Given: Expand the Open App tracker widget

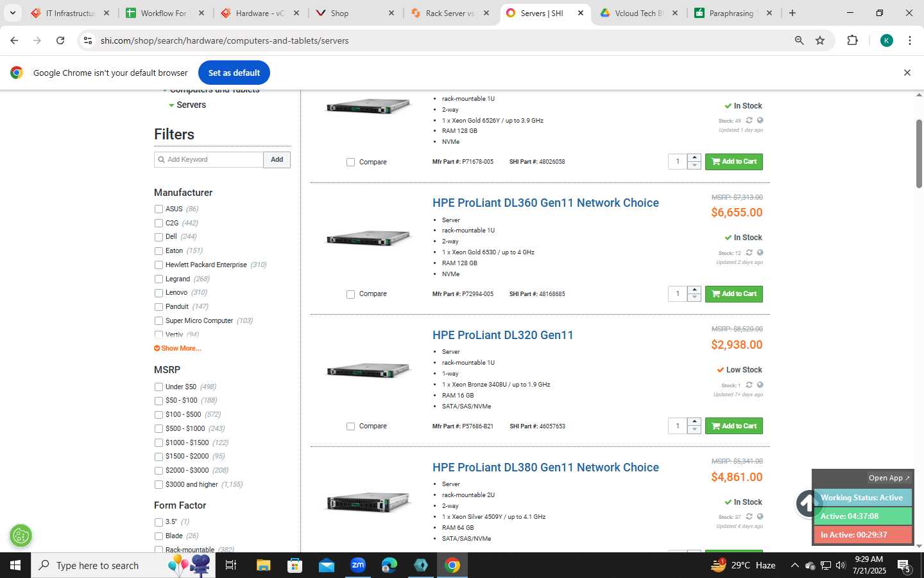Looking at the screenshot, I should pyautogui.click(x=889, y=478).
